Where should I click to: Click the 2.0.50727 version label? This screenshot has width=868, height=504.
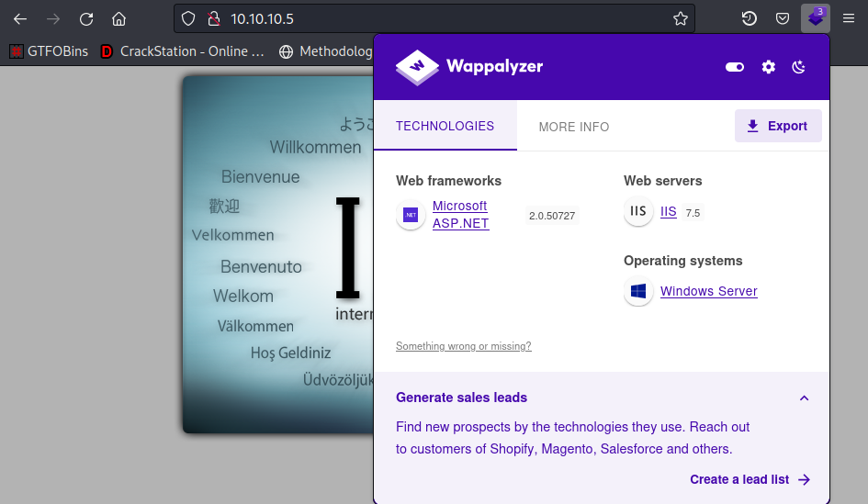552,216
